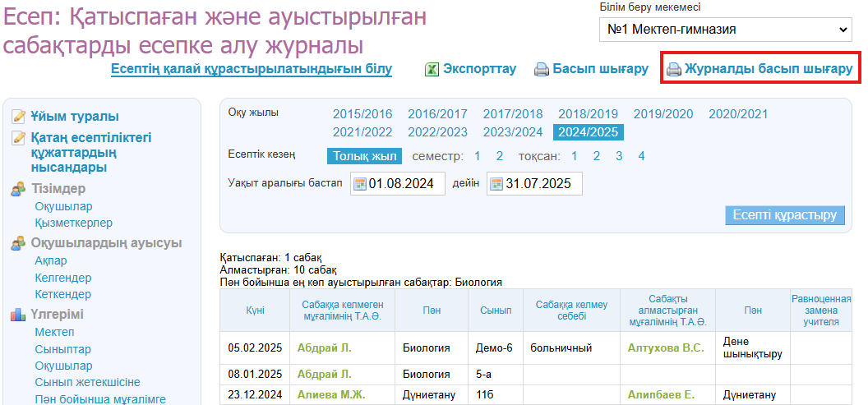The image size is (868, 405).
Task: Click the Excel export icon
Action: coord(432,69)
